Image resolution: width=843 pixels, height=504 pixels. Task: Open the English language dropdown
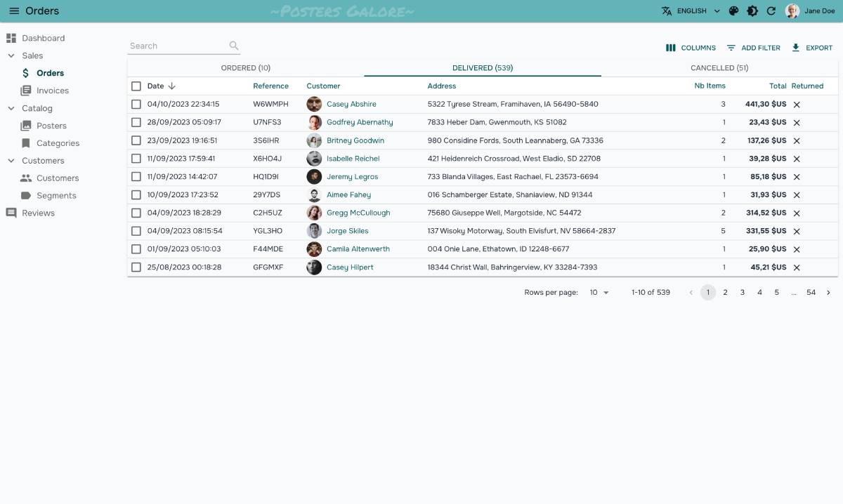click(x=691, y=11)
